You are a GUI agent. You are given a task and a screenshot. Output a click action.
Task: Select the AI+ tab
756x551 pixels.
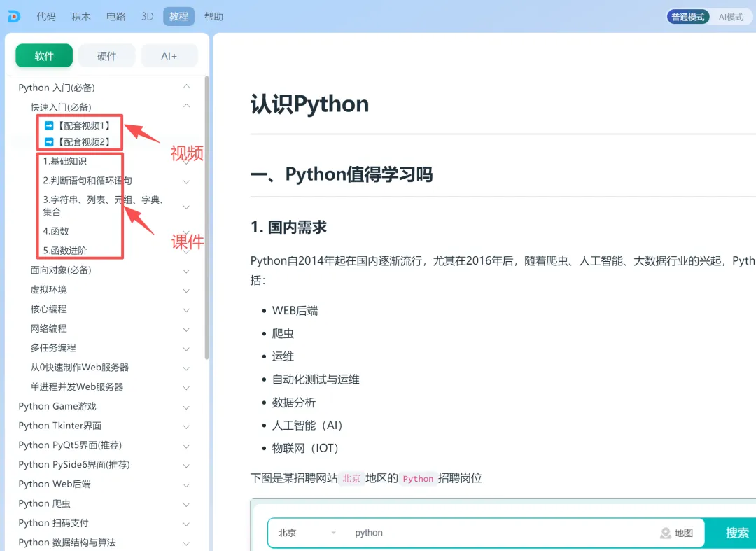(169, 56)
